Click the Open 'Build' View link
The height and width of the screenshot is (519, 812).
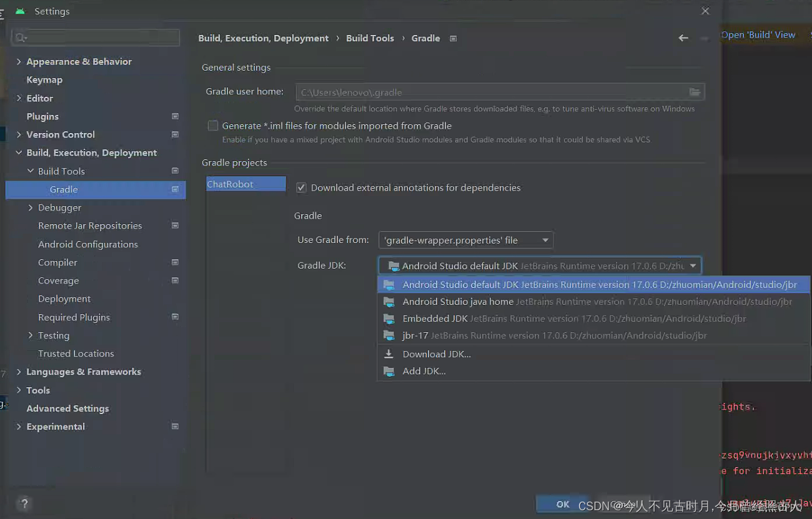[x=758, y=34]
